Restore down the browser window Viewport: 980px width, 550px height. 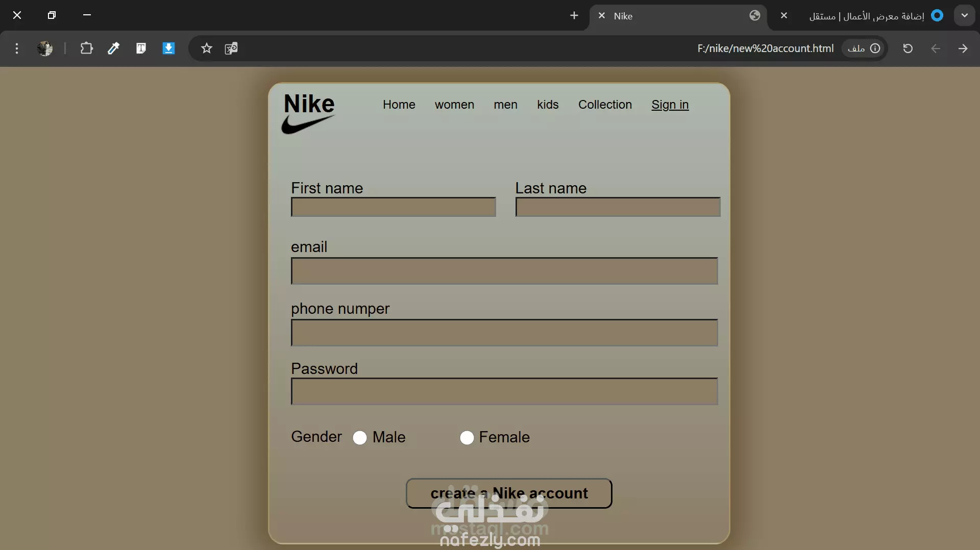coord(52,15)
